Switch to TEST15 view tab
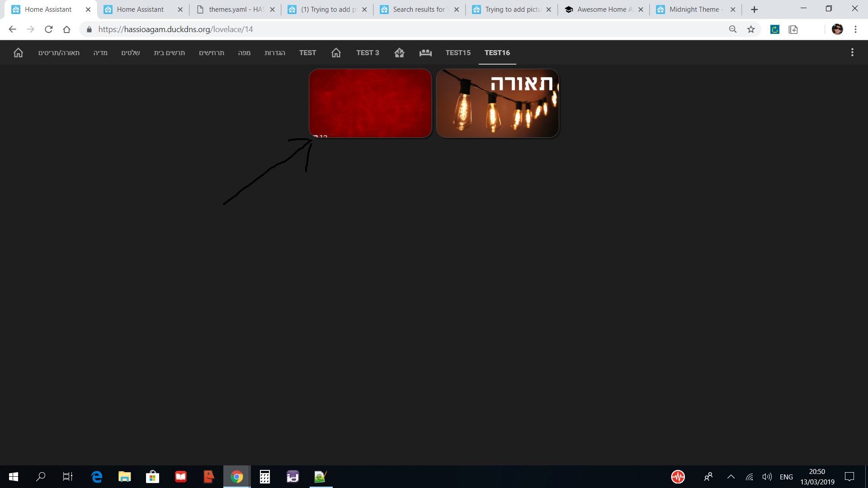 [x=458, y=53]
